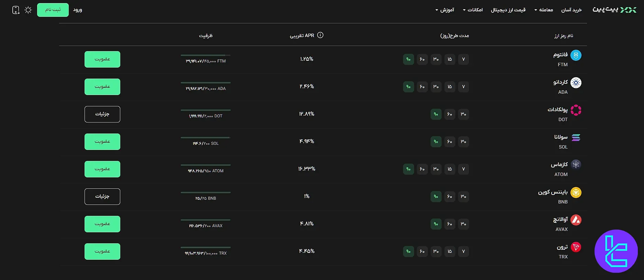
Task: Click the مدت طرح(روز) column header
Action: point(455,36)
